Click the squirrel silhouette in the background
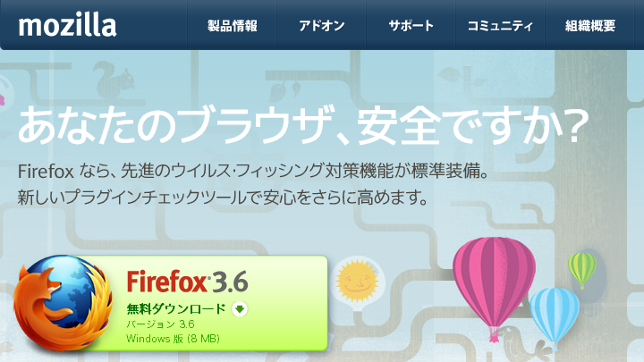Viewport: 644px width, 362px height. click(113, 80)
